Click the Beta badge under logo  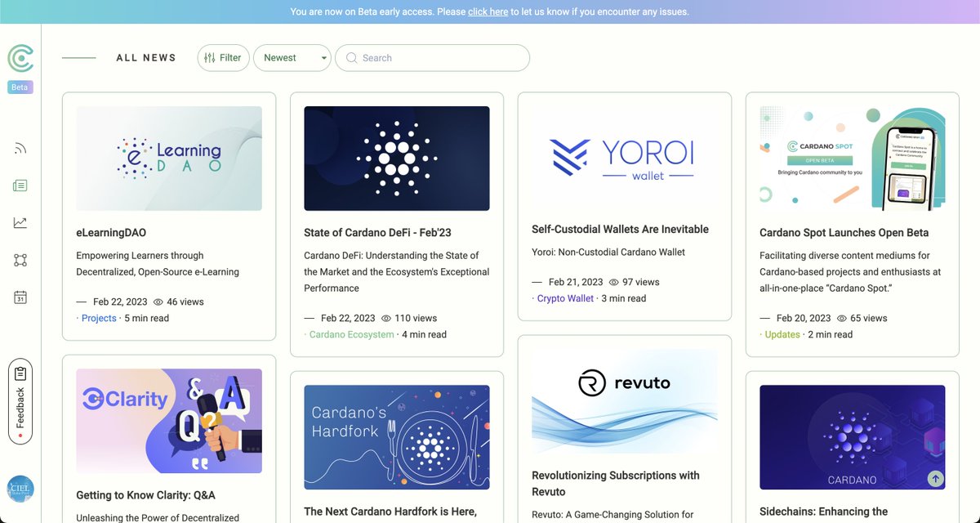click(20, 87)
